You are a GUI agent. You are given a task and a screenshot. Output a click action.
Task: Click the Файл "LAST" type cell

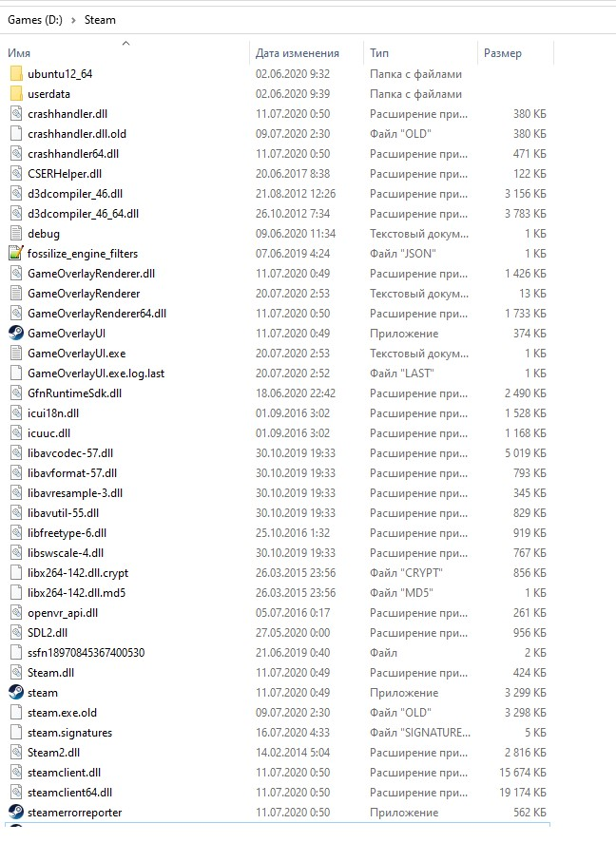click(401, 373)
